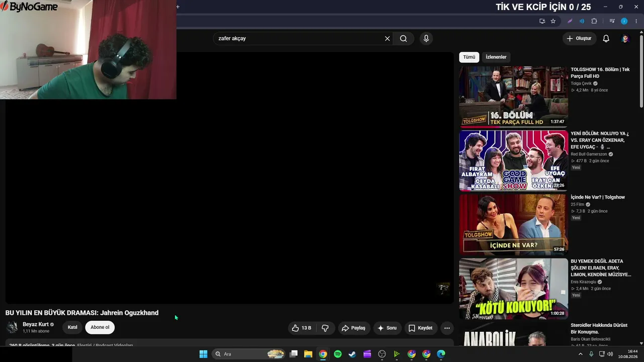Open Chrome media controls icon

(612, 21)
